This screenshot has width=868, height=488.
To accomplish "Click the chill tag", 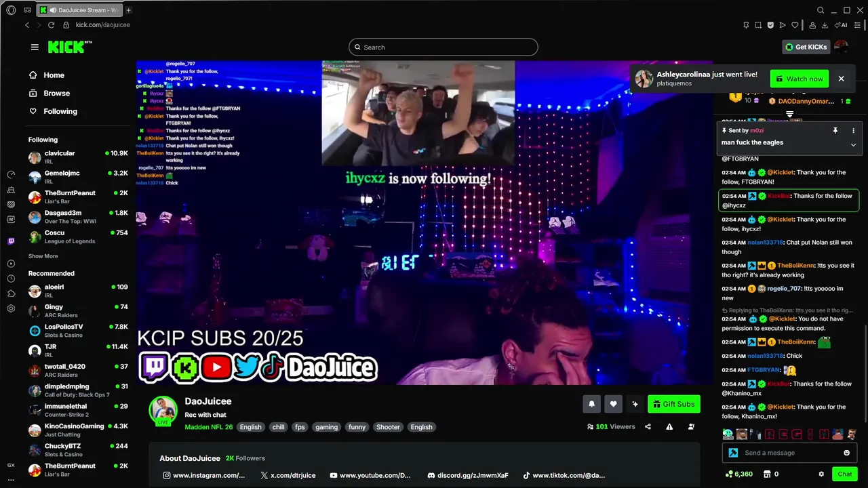I will 279,427.
